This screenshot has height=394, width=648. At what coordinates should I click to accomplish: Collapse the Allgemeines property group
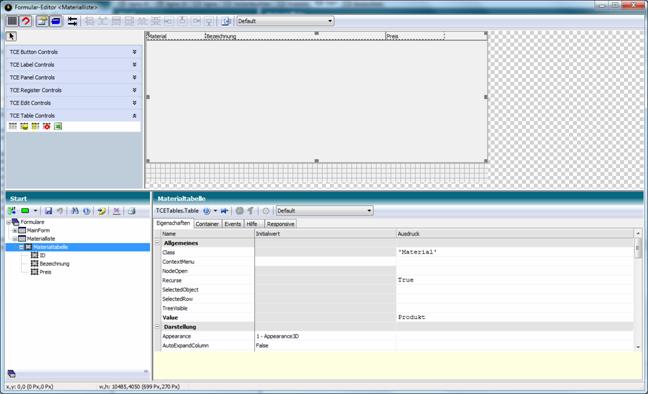pos(157,243)
